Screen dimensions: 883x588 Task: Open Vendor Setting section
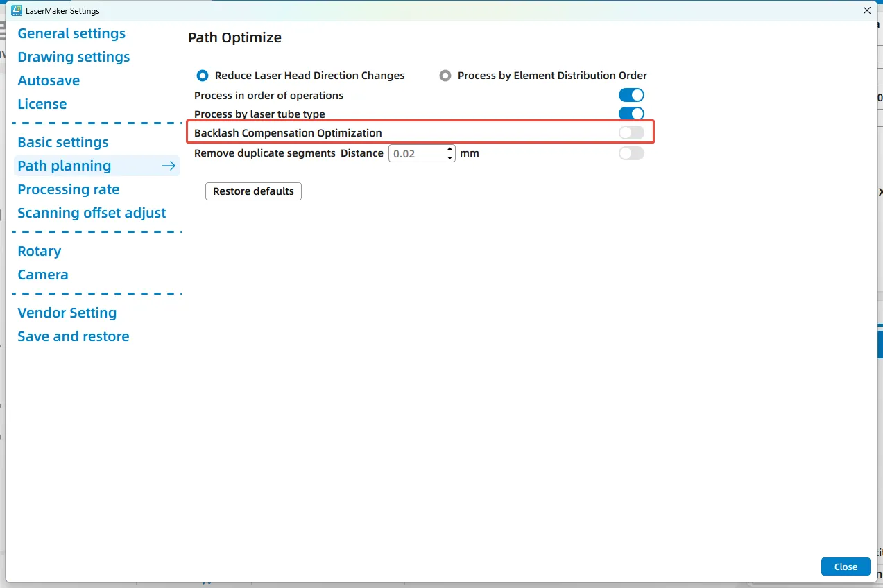click(67, 313)
